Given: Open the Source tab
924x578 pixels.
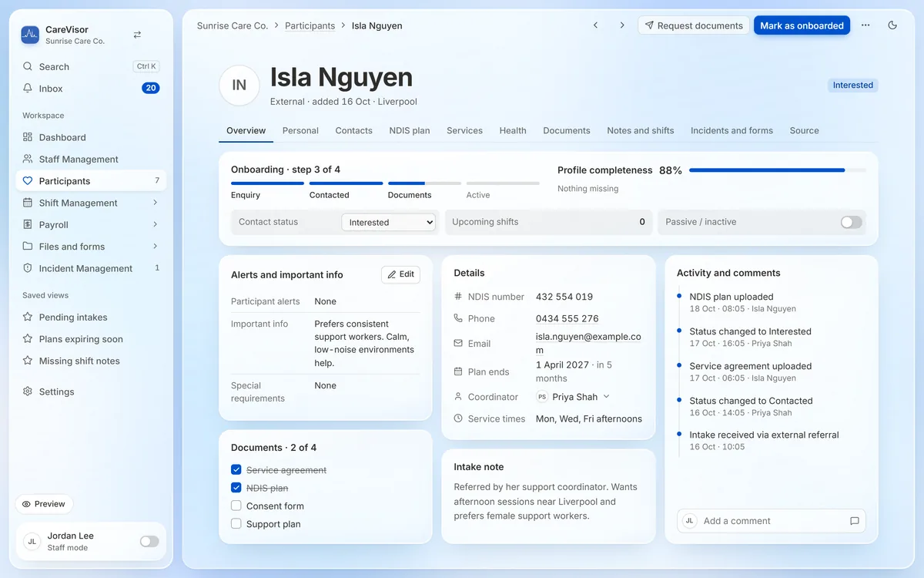Looking at the screenshot, I should pos(805,130).
